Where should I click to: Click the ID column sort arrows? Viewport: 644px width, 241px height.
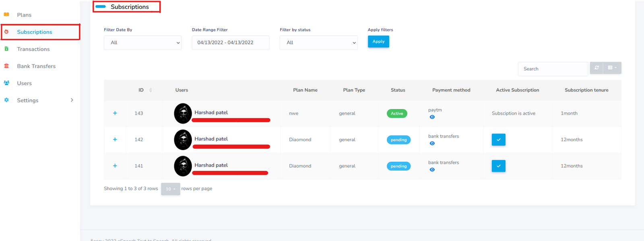coord(151,90)
